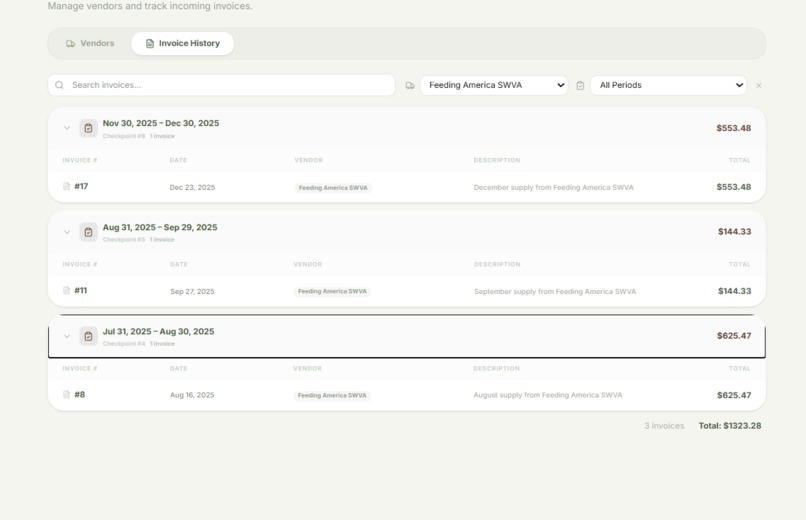The image size is (806, 520).
Task: Open the Invoice History tab
Action: [182, 44]
